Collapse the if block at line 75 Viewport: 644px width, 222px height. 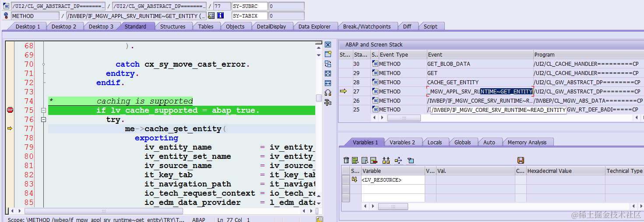(43, 111)
